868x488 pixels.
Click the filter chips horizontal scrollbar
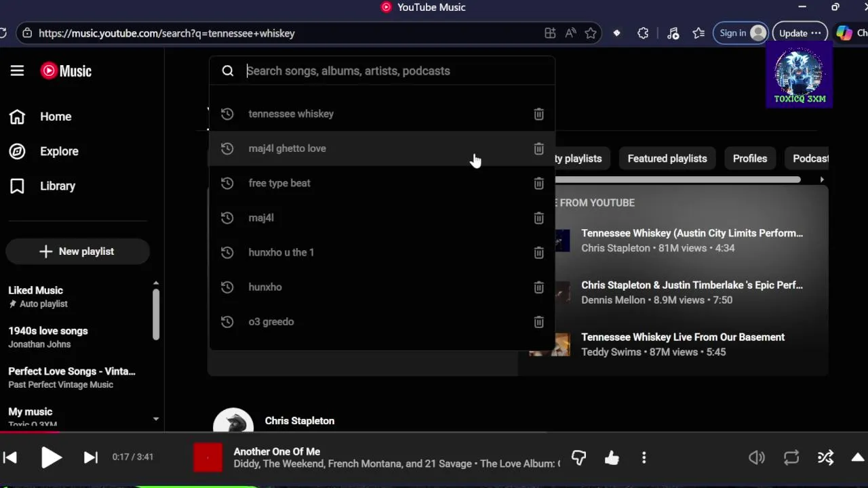click(x=678, y=180)
